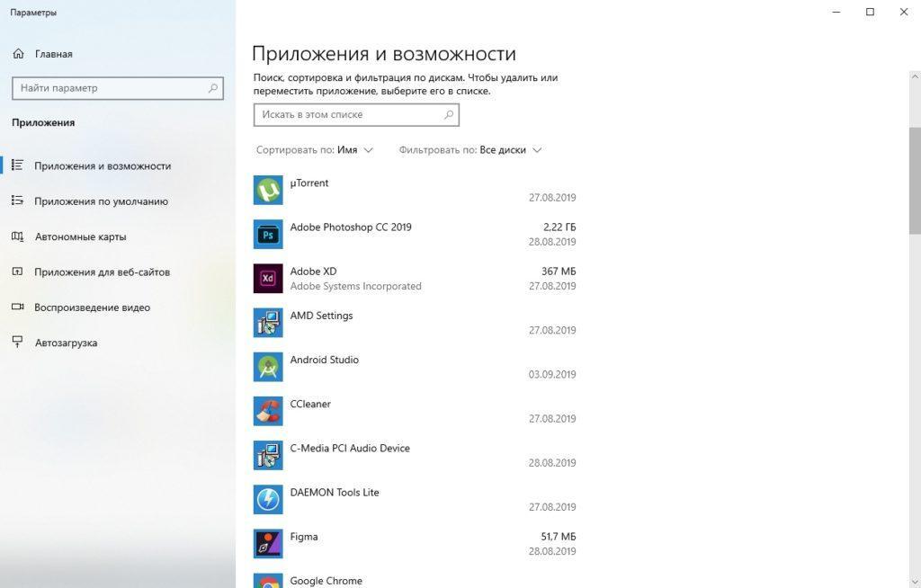Click the CCleaner app icon
Image resolution: width=921 pixels, height=588 pixels.
tap(268, 411)
